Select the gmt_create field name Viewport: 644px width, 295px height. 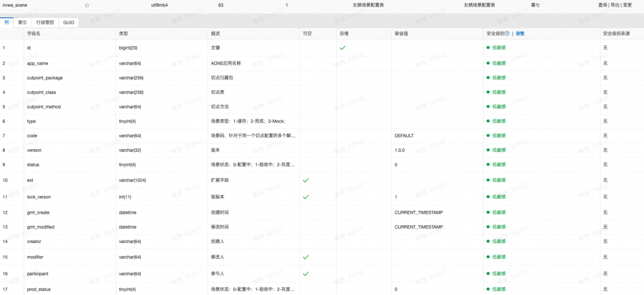tap(38, 213)
